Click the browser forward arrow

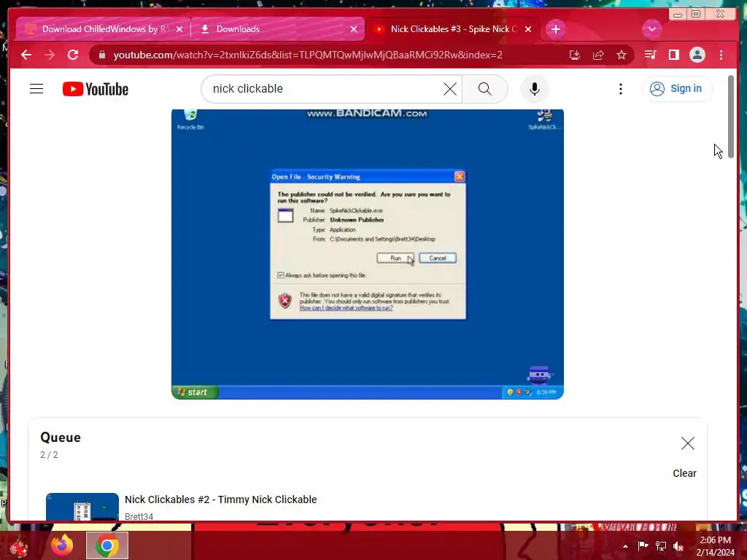pyautogui.click(x=50, y=55)
